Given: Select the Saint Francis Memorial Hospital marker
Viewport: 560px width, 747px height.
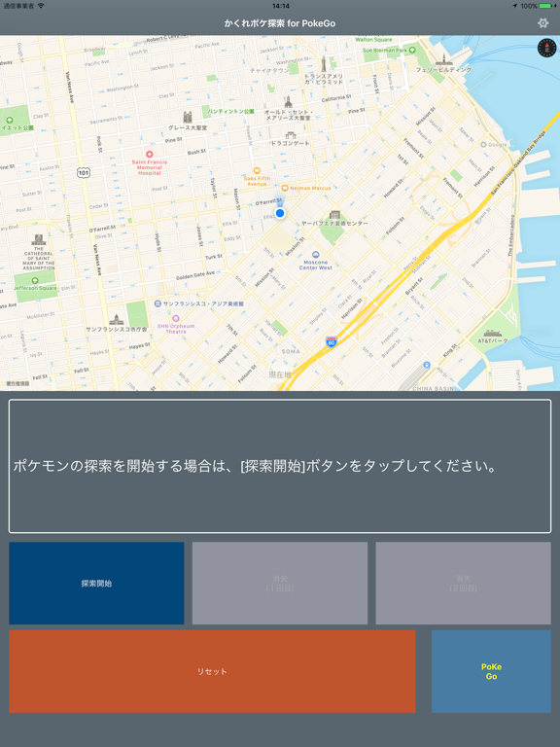Looking at the screenshot, I should pos(150,155).
